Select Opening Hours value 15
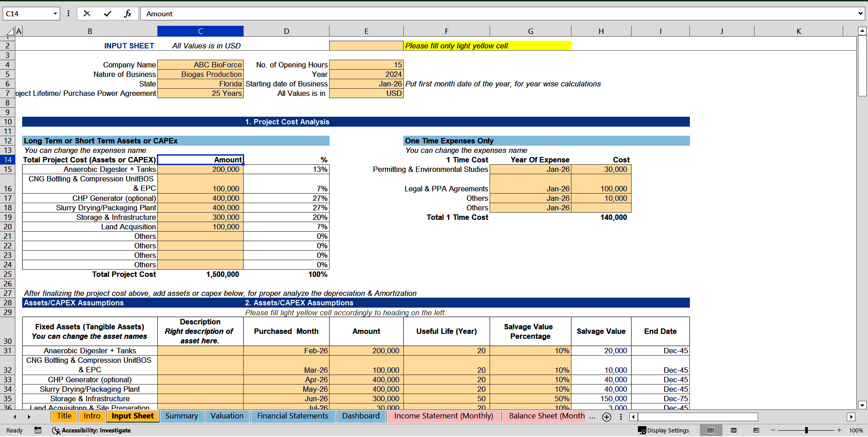 366,65
